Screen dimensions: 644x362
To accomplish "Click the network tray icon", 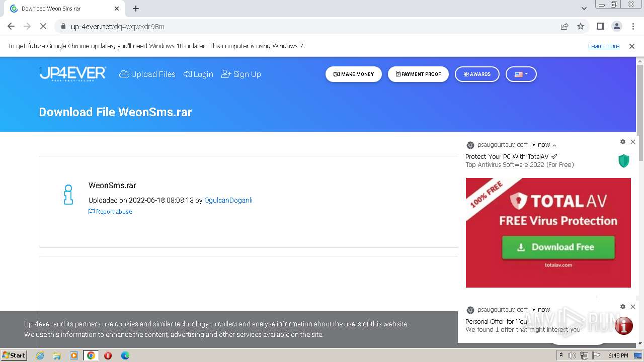I will 584,355.
